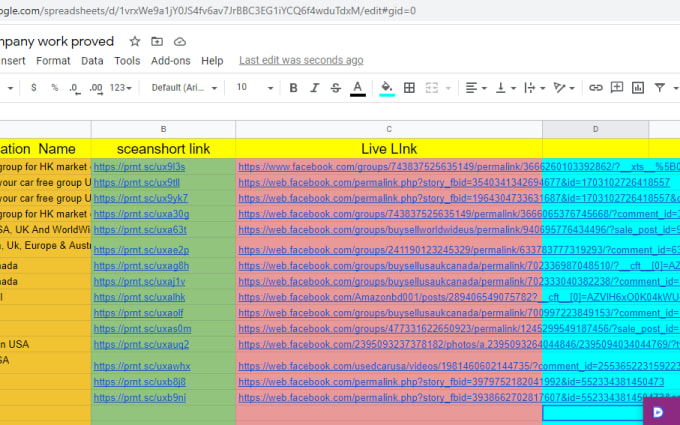Open vertical align options
Viewport: 680px width, 425px height.
505,88
